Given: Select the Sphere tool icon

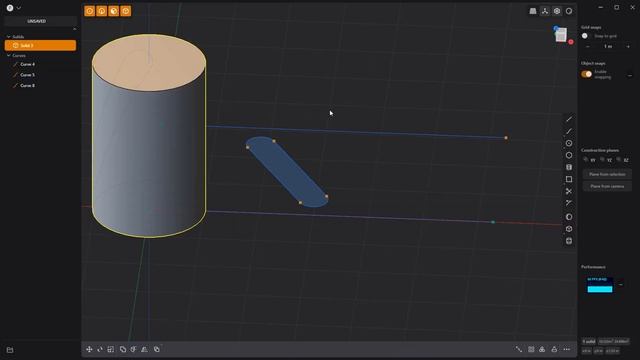Looking at the screenshot, I should click(569, 217).
